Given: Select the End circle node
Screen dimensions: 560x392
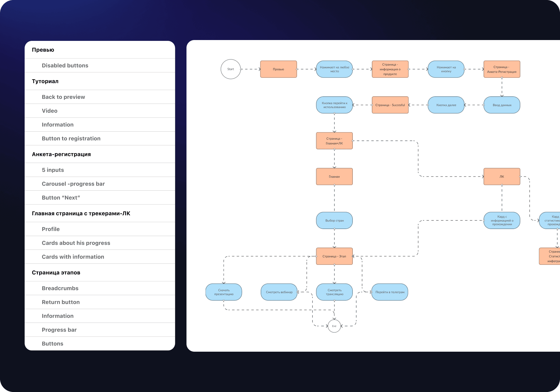Looking at the screenshot, I should point(334,326).
